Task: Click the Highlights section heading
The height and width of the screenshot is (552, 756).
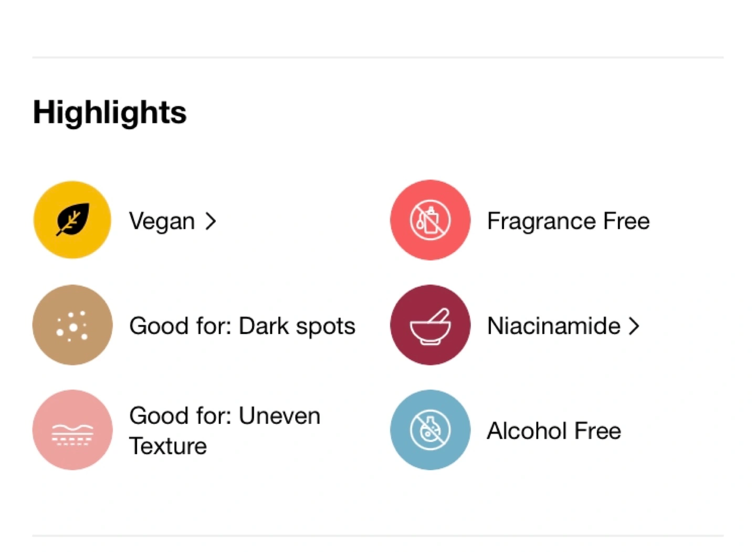Action: (110, 112)
